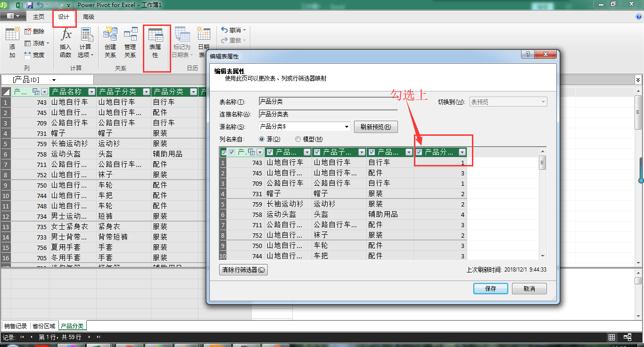644x347 pixels.
Task: Click the blue help icon at ribbon right
Action: coord(639,17)
